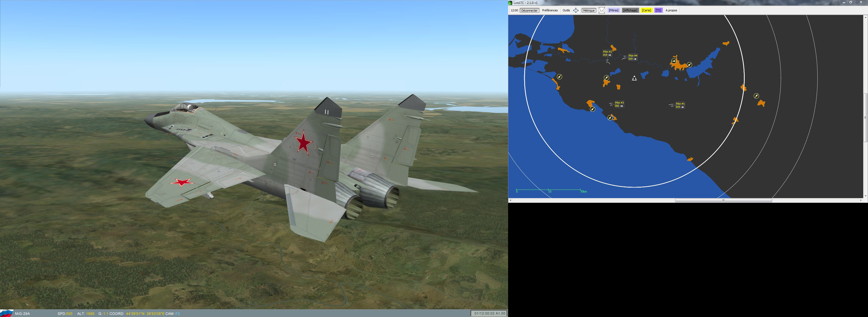
Task: Toggle the purple [TS] panel
Action: 658,10
